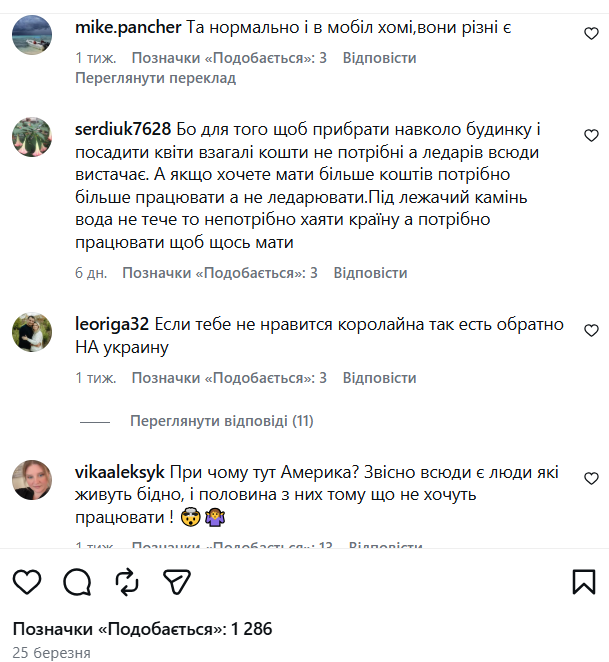
Task: Reply to leoriga32's comment
Action: (379, 378)
